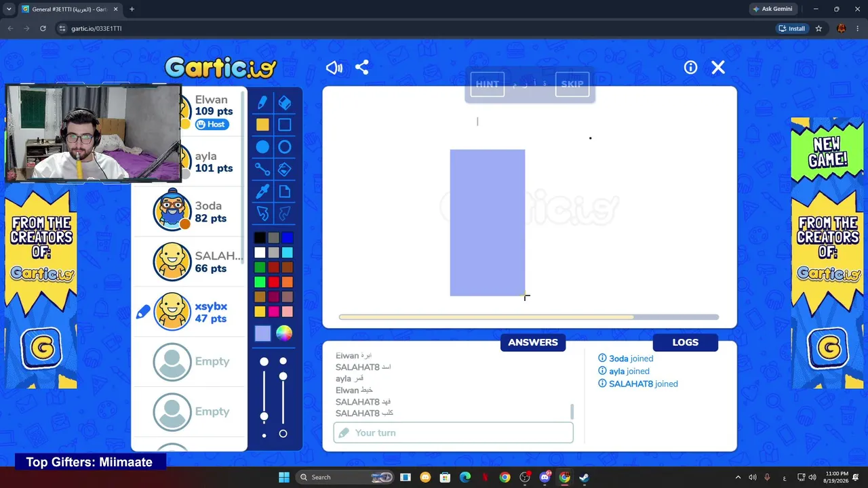Click 3oda's bearded avatar
The image size is (868, 488).
point(172,211)
